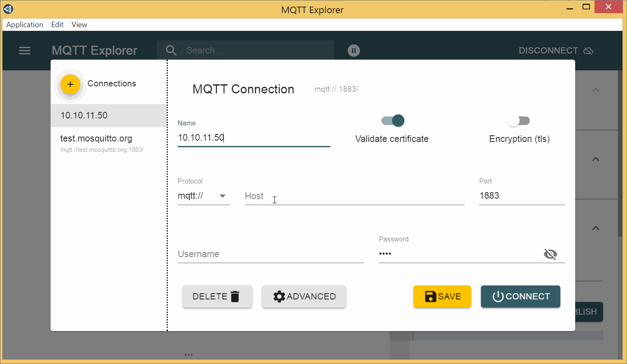This screenshot has width=627, height=364.
Task: Click the yellow plus add connection icon
Action: click(70, 84)
